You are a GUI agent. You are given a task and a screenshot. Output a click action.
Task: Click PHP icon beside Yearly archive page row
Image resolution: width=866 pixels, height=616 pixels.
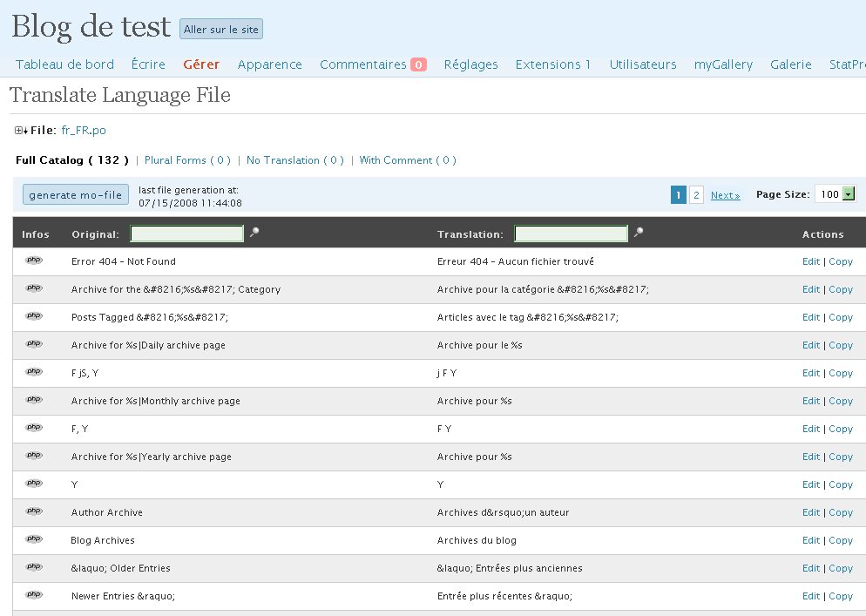(x=34, y=456)
